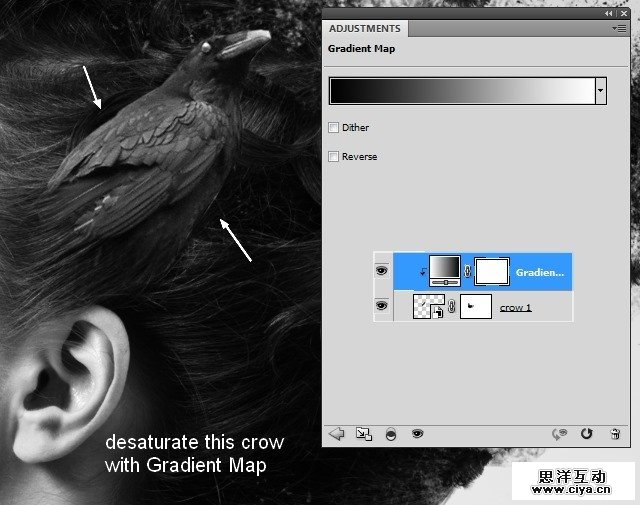The height and width of the screenshot is (505, 640).
Task: Select the Gradient Map adjustment thumbnail
Action: [x=444, y=271]
